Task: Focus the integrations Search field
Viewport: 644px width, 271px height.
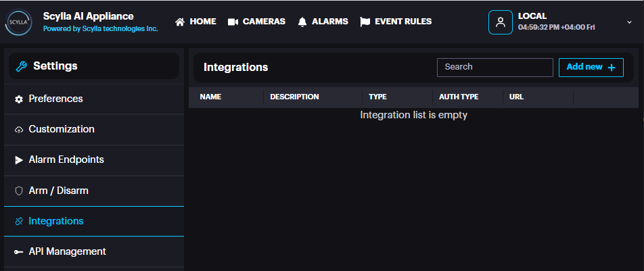Action: (x=495, y=67)
